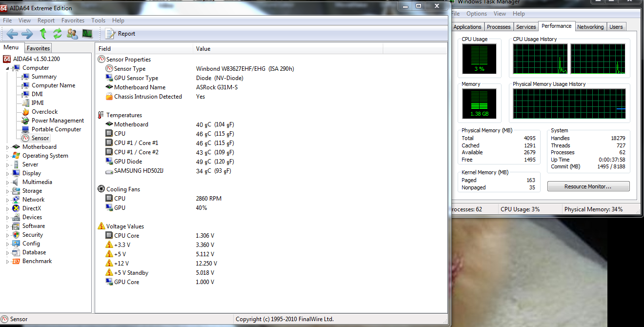The height and width of the screenshot is (327, 644).
Task: Open the Help menu in AIDA64
Action: tap(118, 20)
